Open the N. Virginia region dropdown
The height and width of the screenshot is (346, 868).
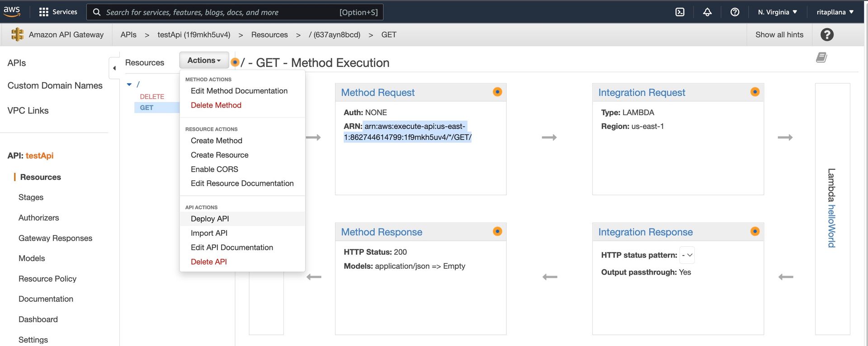coord(777,12)
